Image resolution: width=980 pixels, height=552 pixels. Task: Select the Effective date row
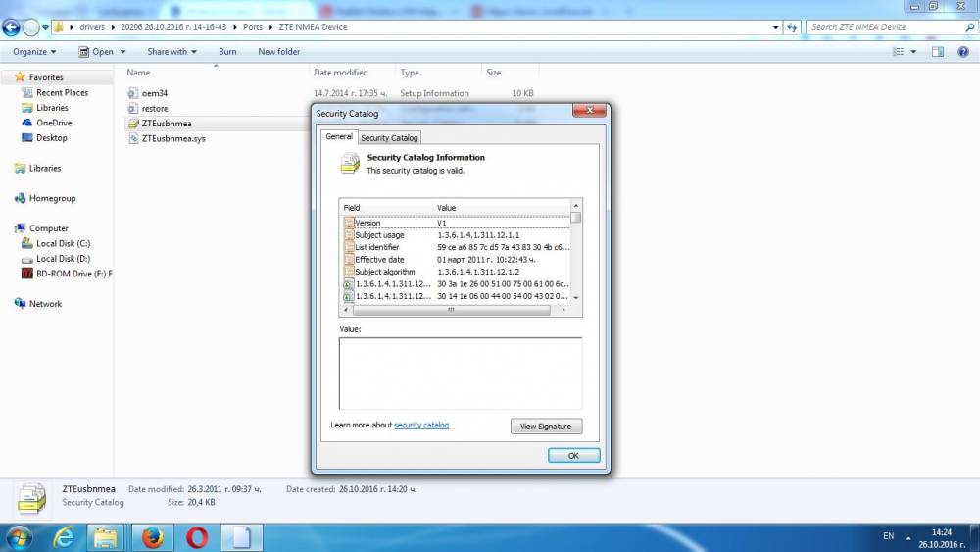pos(457,260)
